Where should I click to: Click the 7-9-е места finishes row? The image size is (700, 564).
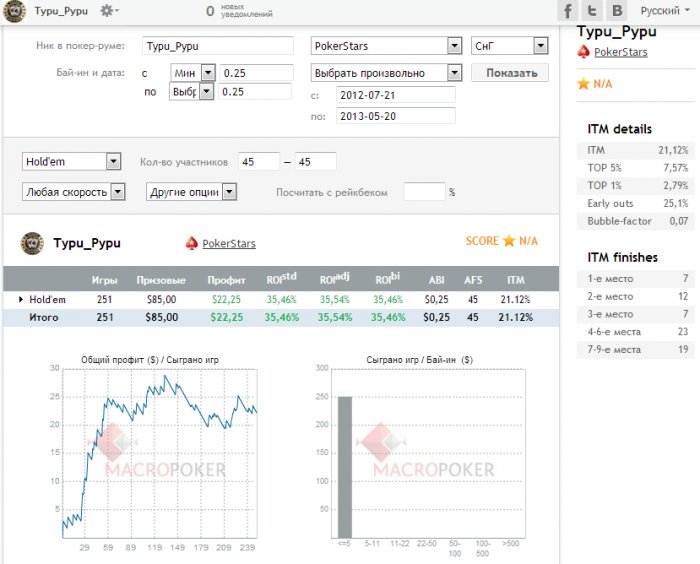pos(636,350)
